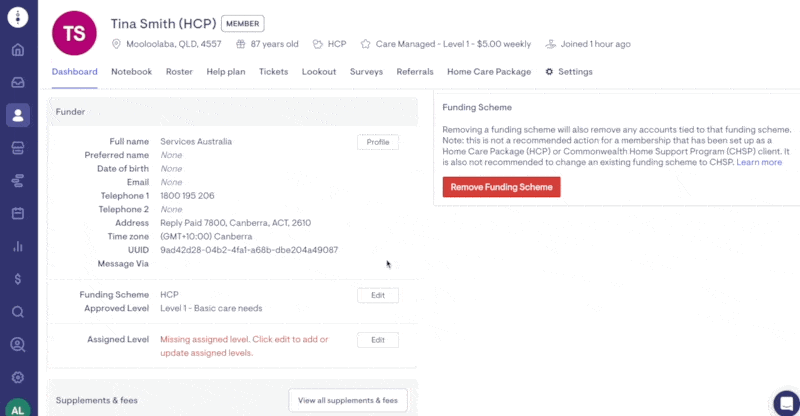The height and width of the screenshot is (416, 800).
Task: Open the dollar sign billing icon
Action: (x=18, y=279)
